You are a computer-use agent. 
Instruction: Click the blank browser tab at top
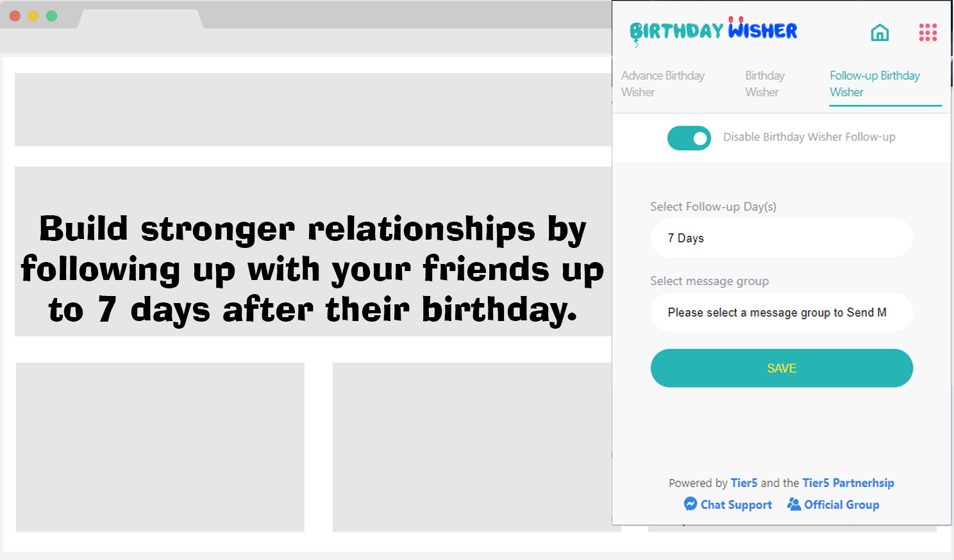[x=140, y=19]
